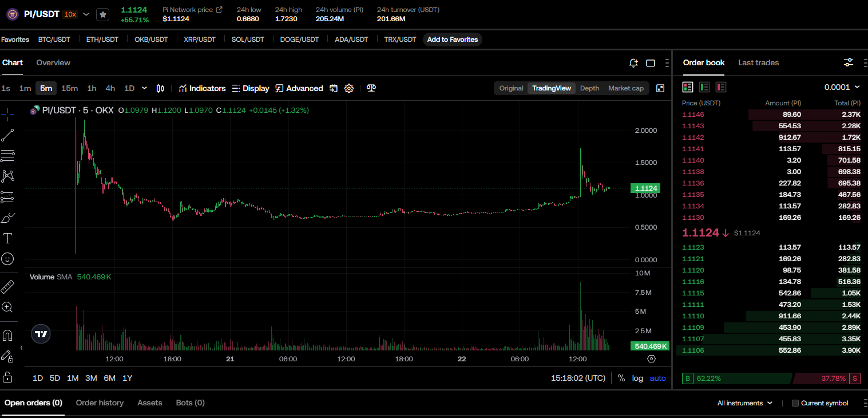Click the UTC time 15:18:02 timezone
Viewport: 868px width, 418px height.
pyautogui.click(x=578, y=378)
